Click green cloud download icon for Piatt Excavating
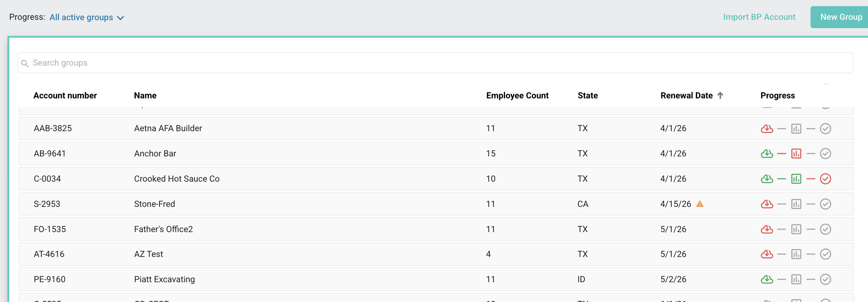868x302 pixels. pos(767,279)
